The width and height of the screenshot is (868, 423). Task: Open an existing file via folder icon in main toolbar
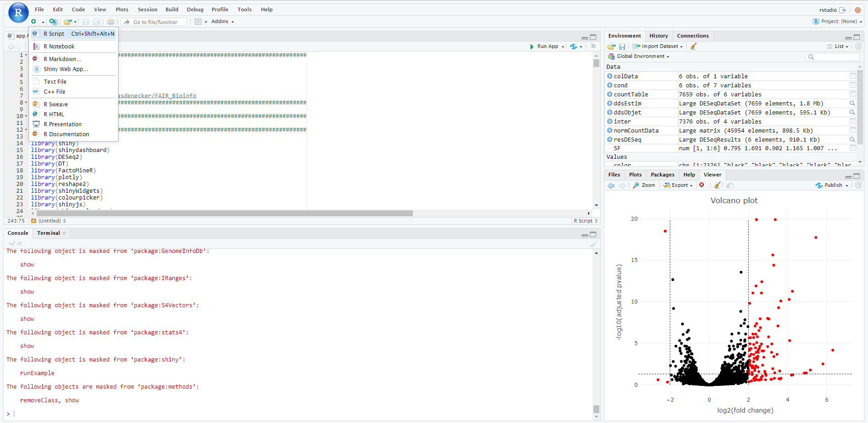click(68, 22)
